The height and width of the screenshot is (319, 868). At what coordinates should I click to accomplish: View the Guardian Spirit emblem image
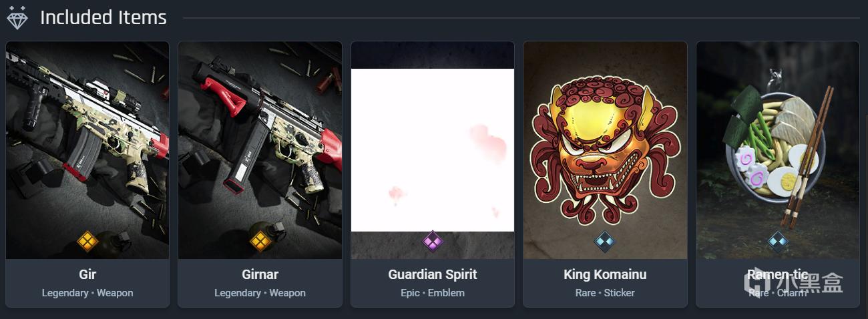click(x=433, y=150)
